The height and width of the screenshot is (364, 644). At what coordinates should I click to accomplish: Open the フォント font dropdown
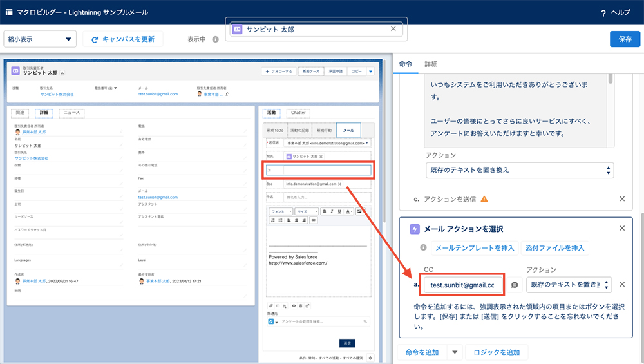pyautogui.click(x=281, y=211)
